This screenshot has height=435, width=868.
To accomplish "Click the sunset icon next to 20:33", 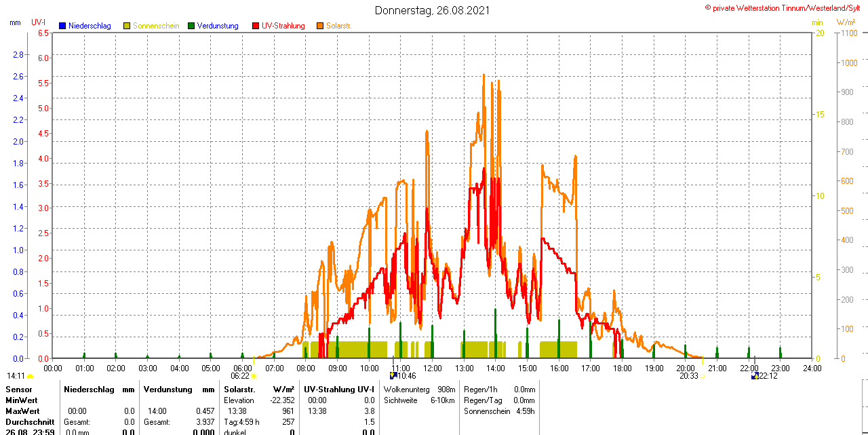I will pyautogui.click(x=703, y=376).
